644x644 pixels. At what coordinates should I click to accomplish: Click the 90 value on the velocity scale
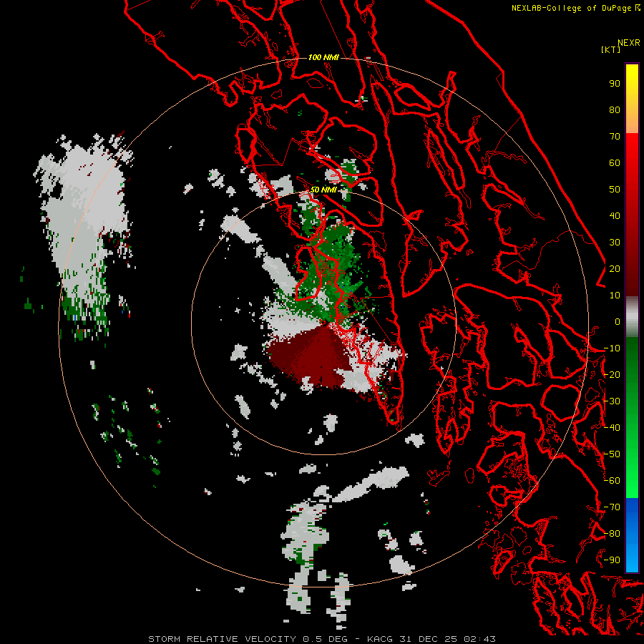[x=615, y=84]
